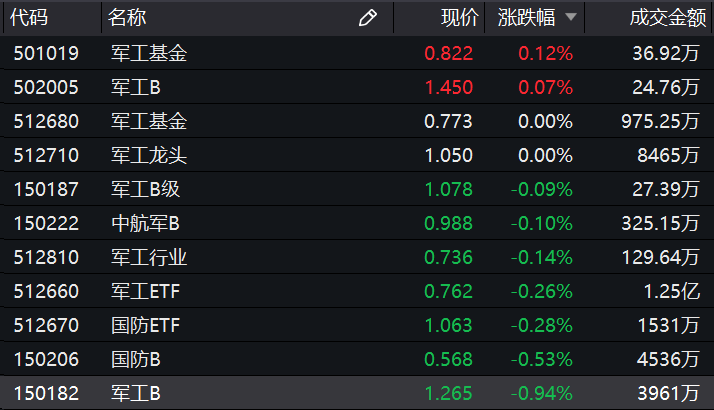
Task: Click the 0.822 price value
Action: tap(448, 54)
